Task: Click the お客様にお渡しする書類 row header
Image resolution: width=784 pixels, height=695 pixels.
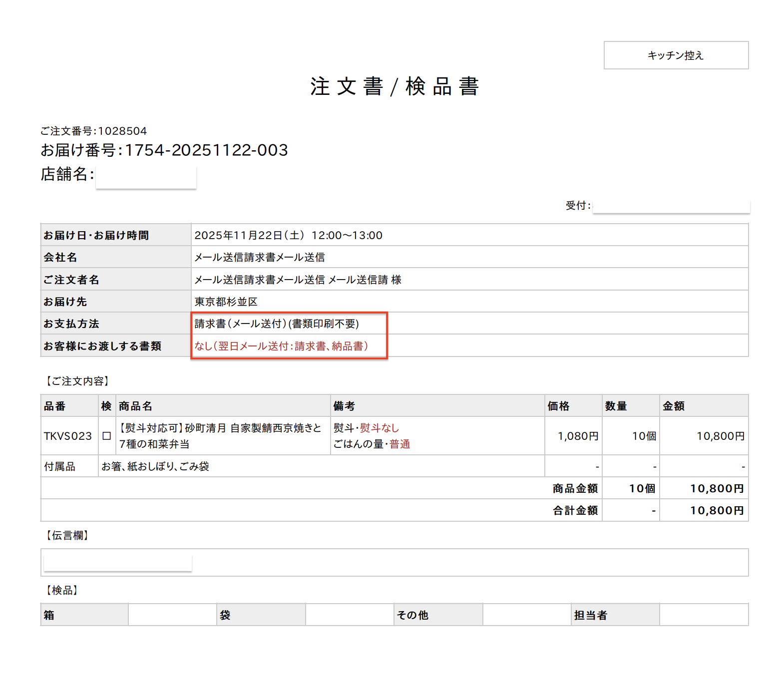Action: pos(116,346)
